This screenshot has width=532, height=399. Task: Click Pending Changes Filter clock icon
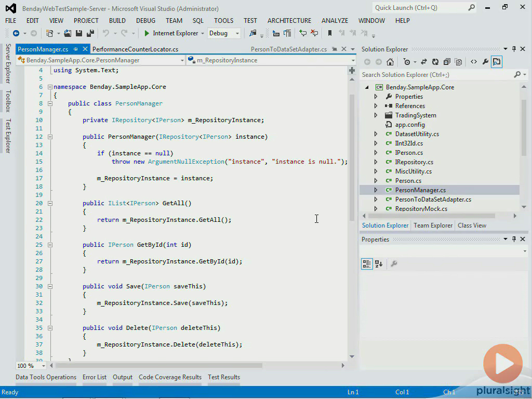click(x=406, y=62)
